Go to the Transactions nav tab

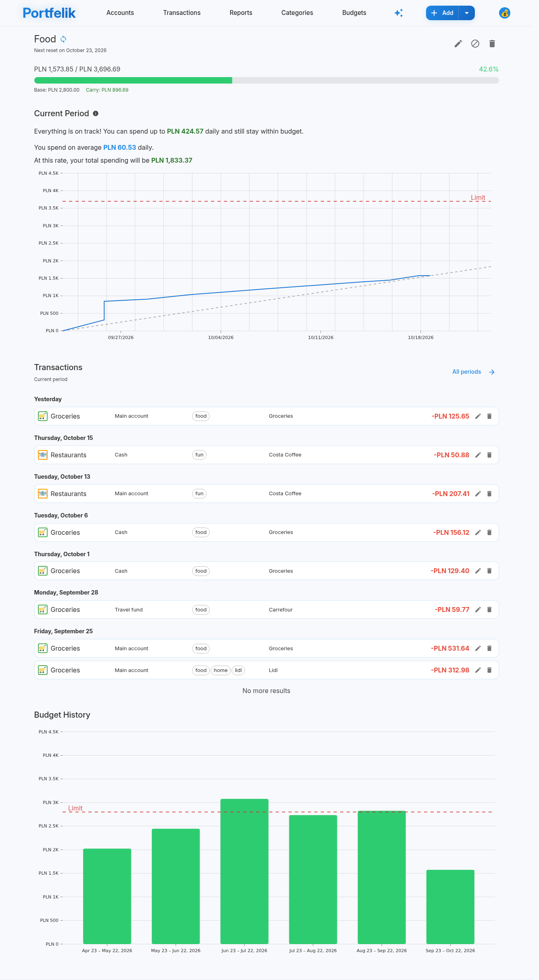pos(182,13)
